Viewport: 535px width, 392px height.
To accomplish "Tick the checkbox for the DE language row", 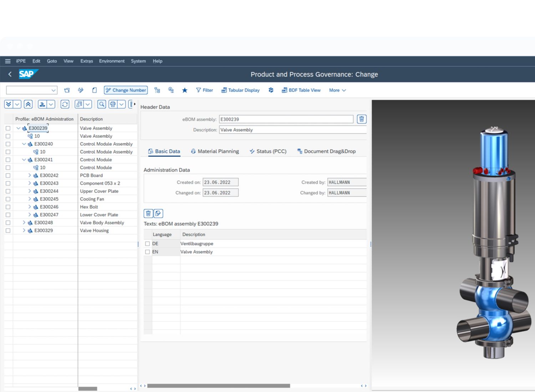I will pyautogui.click(x=147, y=244).
